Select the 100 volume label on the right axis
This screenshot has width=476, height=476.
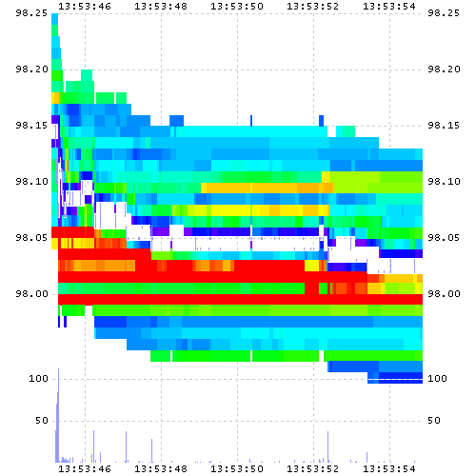tap(437, 379)
